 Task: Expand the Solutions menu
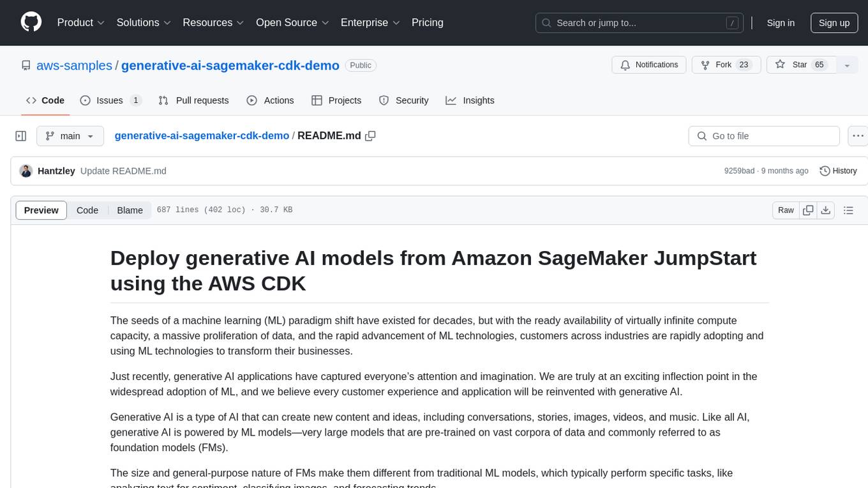(x=144, y=22)
